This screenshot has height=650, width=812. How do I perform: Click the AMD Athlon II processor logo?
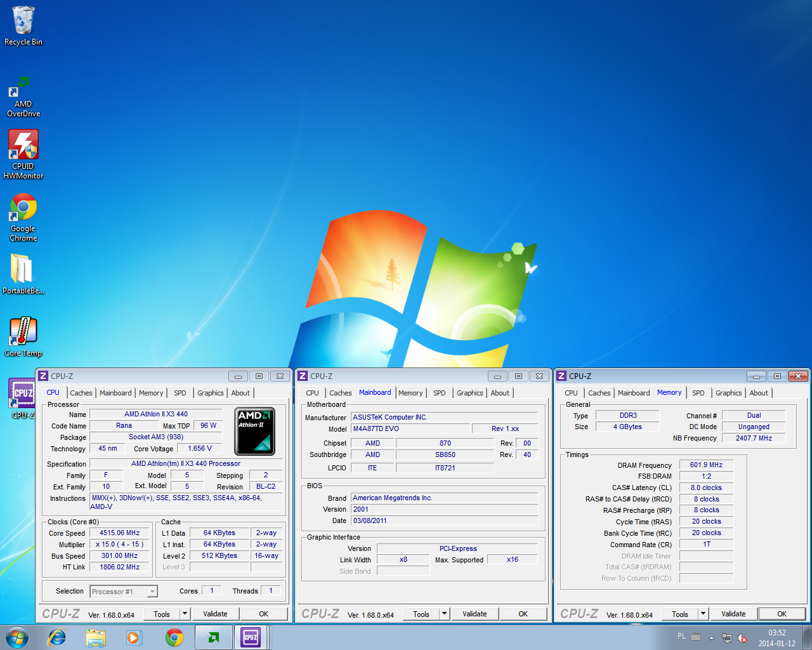[254, 432]
